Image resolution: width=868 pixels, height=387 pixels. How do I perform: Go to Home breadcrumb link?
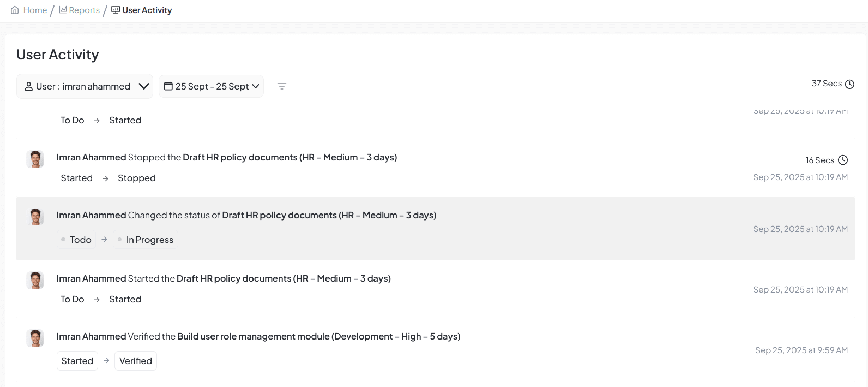(x=35, y=10)
